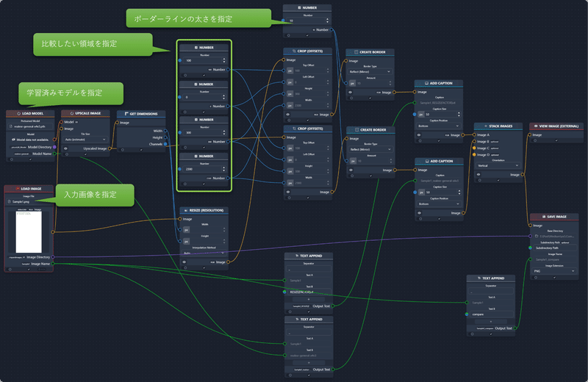Click plus button in Text Append node with realesr-general-x4v3
This screenshot has height=382, width=588.
coord(309,362)
